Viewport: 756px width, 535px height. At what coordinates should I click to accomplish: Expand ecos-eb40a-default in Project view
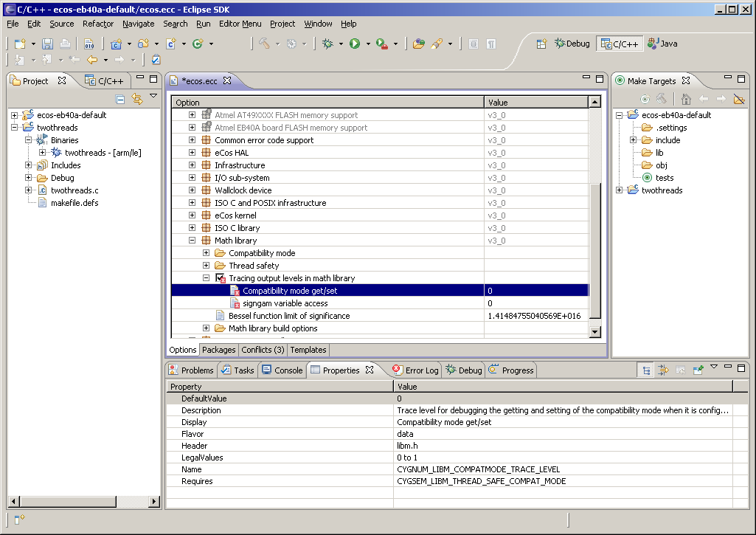pyautogui.click(x=15, y=115)
